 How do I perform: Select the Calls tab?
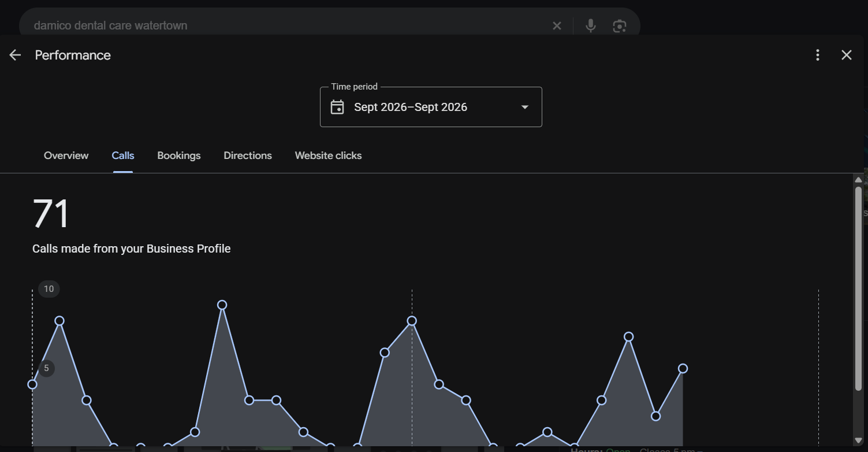(123, 155)
